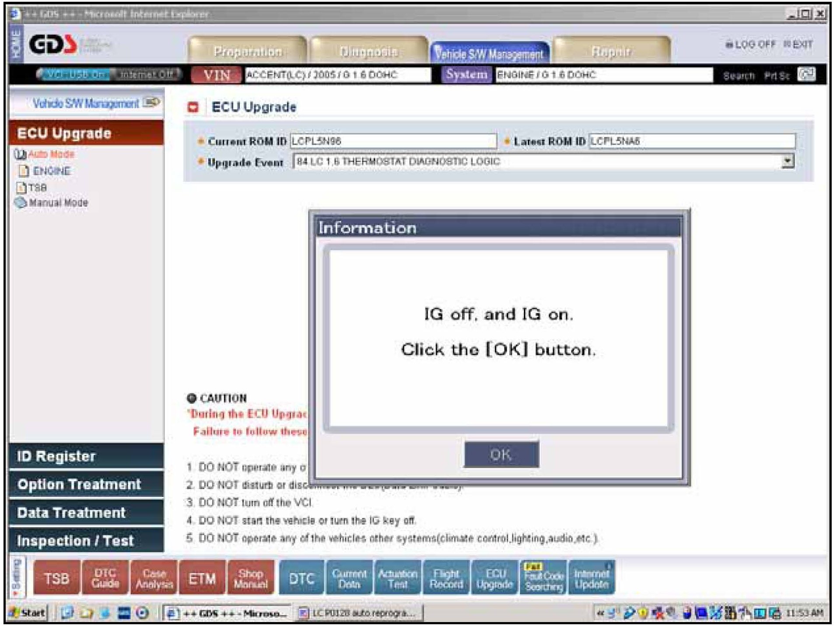Screen dimensions: 840x633
Task: Switch to the Preparation tab
Action: click(x=247, y=52)
